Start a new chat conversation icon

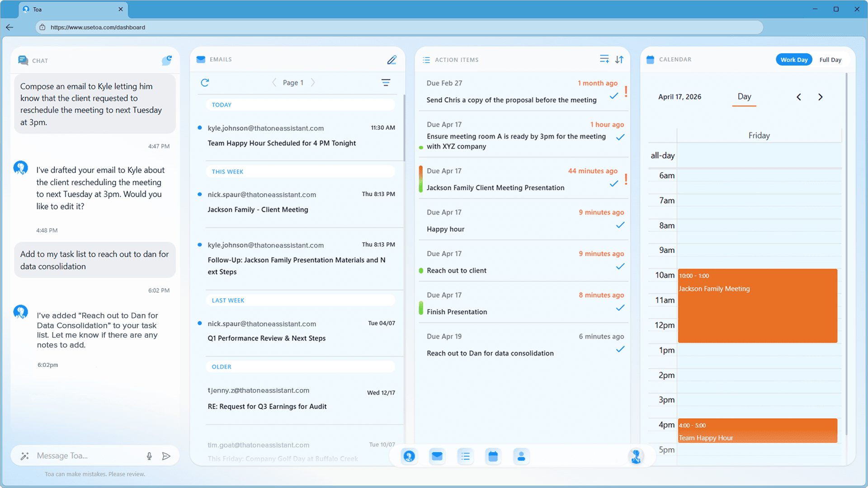(x=167, y=60)
